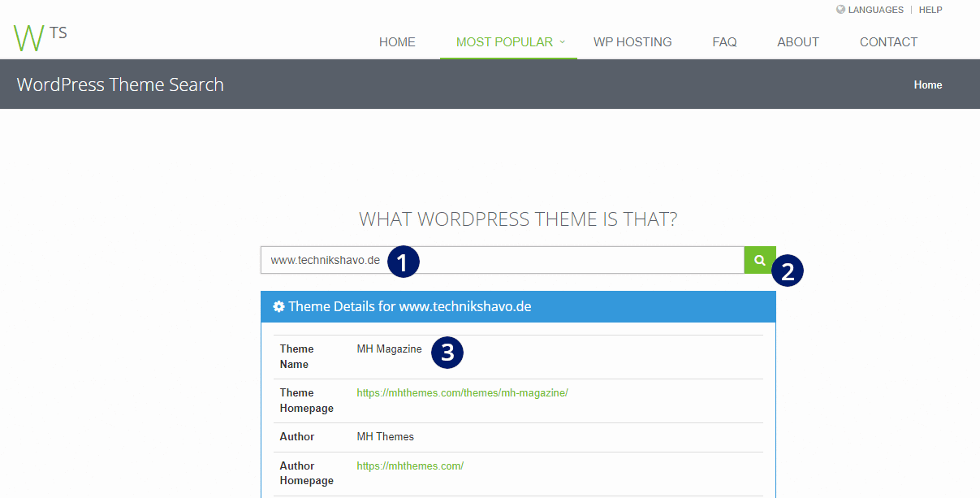
Task: Click the WHAT WORDPRESS THEME IS THAT heading
Action: point(518,219)
